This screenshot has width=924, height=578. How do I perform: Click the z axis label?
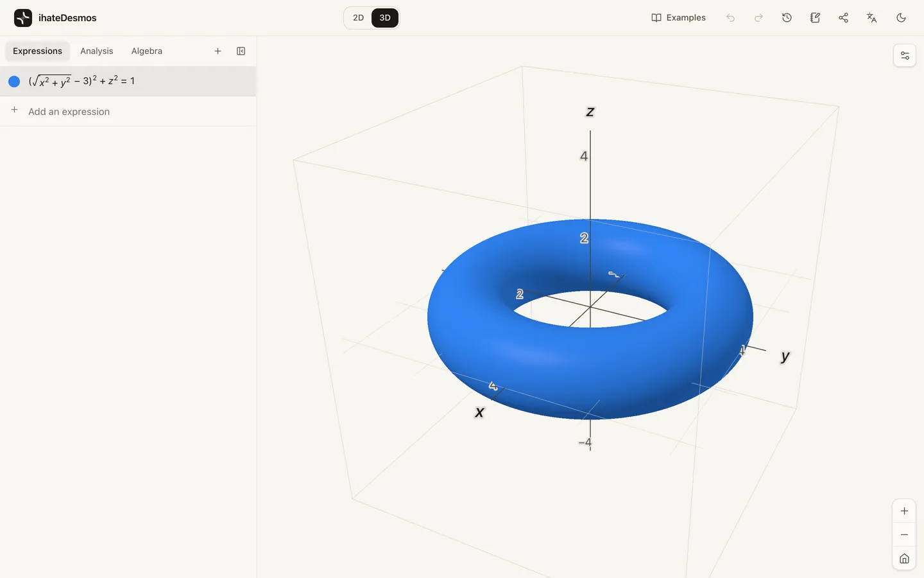click(590, 112)
